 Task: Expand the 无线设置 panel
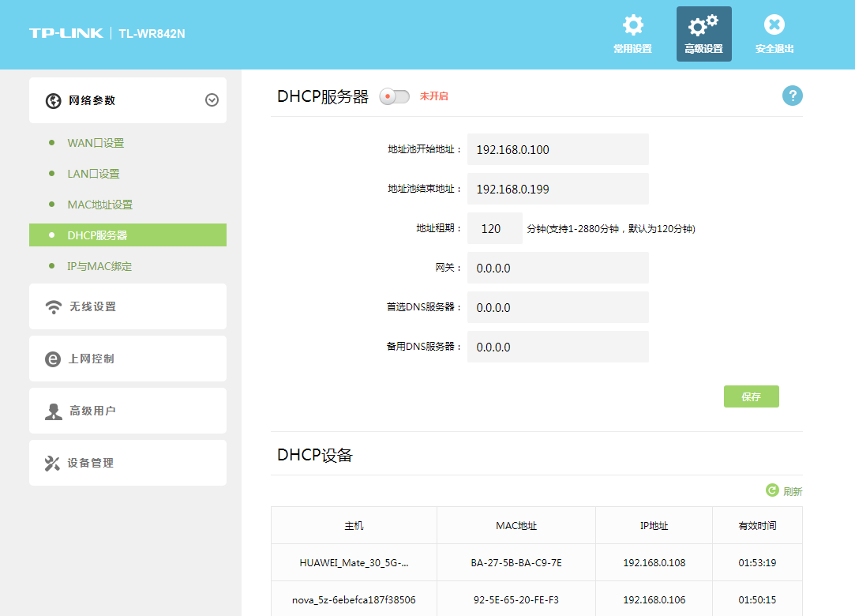(x=127, y=306)
